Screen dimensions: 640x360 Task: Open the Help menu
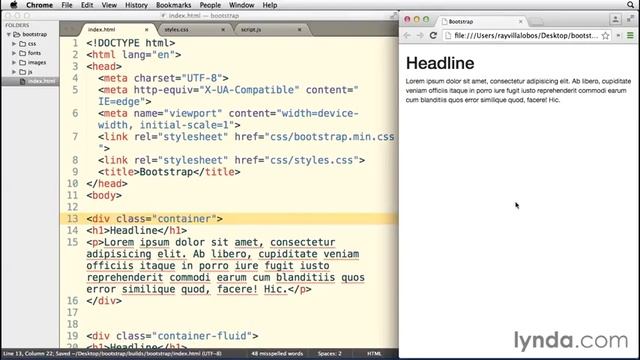point(270,5)
